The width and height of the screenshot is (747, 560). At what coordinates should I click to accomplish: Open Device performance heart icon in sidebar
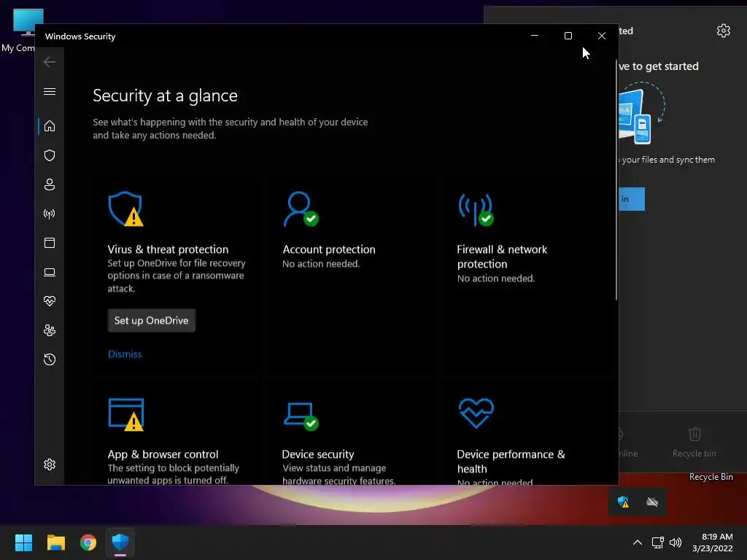[50, 301]
